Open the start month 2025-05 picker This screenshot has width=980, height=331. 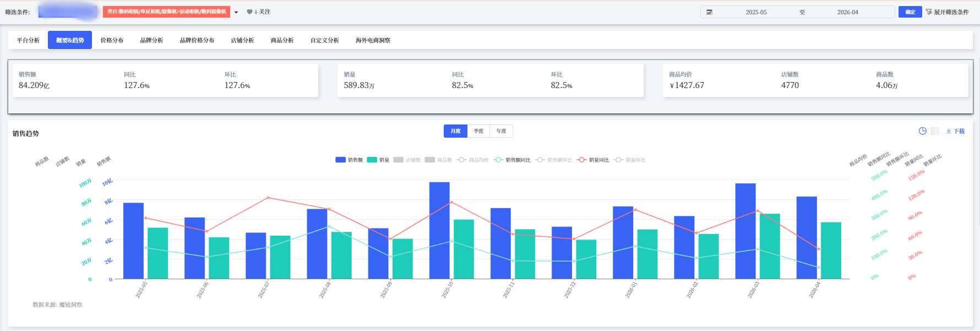click(756, 12)
